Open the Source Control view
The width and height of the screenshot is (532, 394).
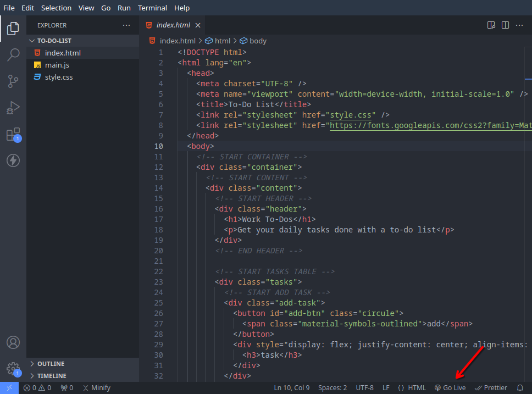coord(13,81)
